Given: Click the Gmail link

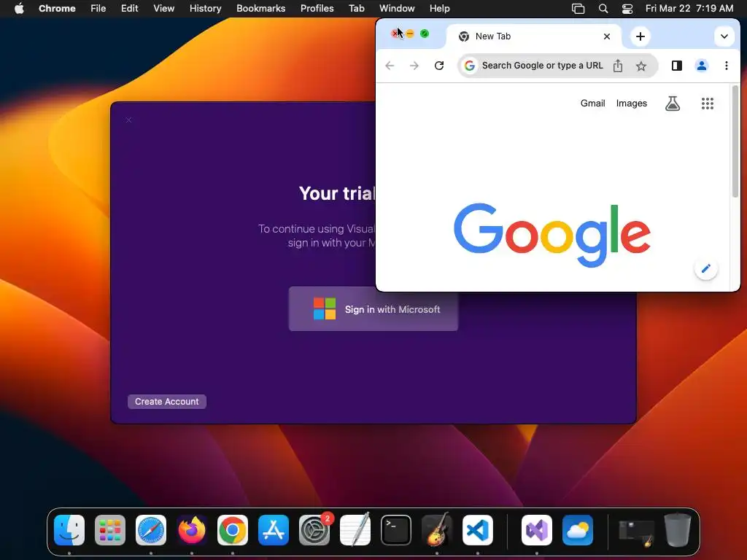Looking at the screenshot, I should (x=592, y=104).
